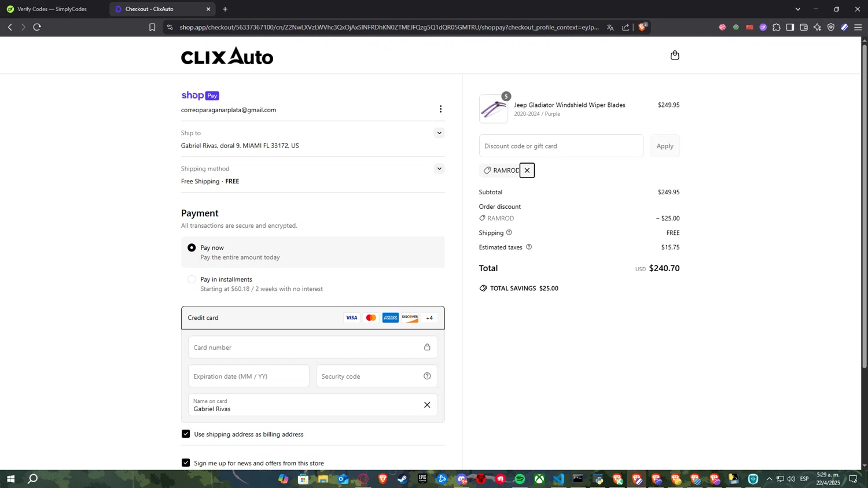This screenshot has width=868, height=488.
Task: Bookmark this page icon
Action: pos(152,27)
